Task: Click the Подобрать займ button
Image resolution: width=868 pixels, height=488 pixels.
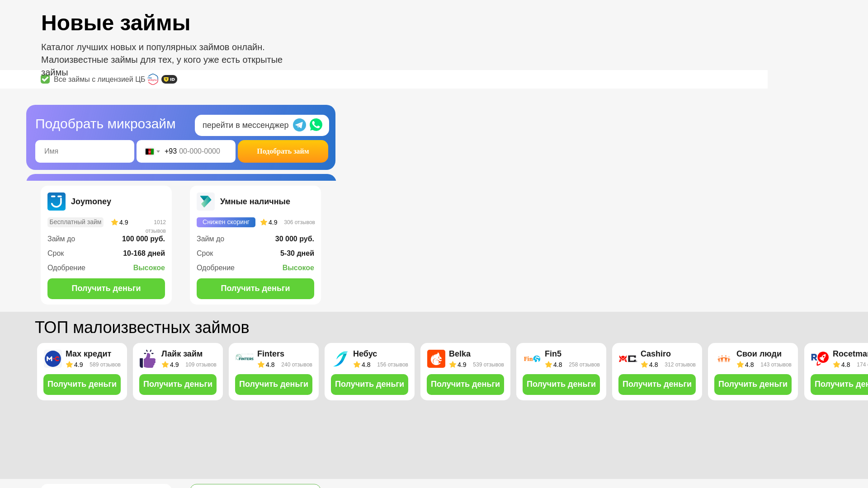Action: pos(283,151)
